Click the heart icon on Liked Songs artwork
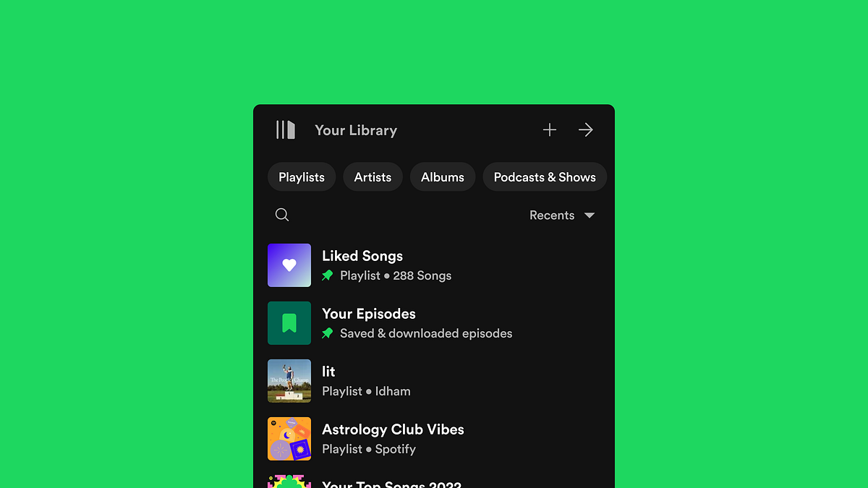 click(x=289, y=265)
